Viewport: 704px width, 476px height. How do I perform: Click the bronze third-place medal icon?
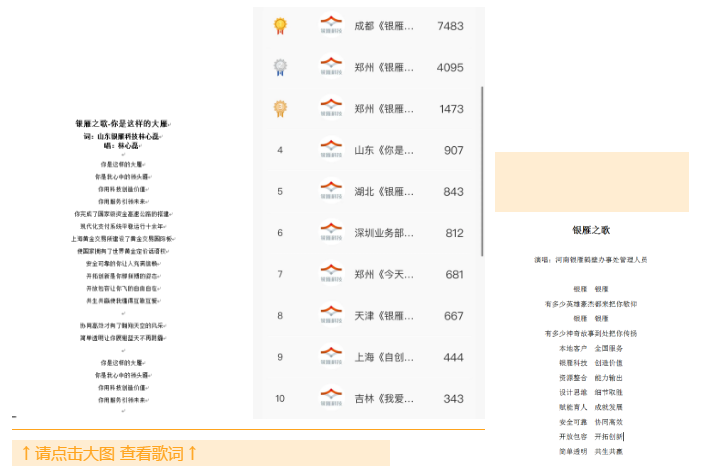[280, 108]
